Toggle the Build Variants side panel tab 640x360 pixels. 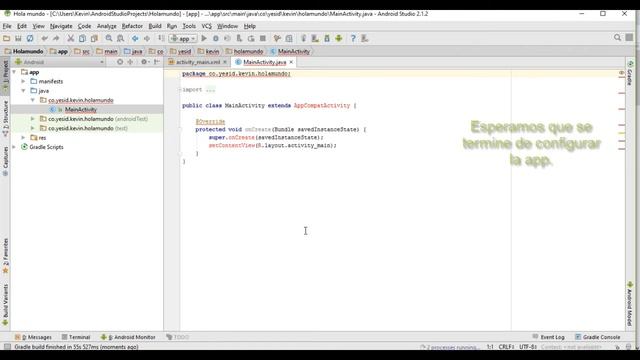[x=5, y=305]
